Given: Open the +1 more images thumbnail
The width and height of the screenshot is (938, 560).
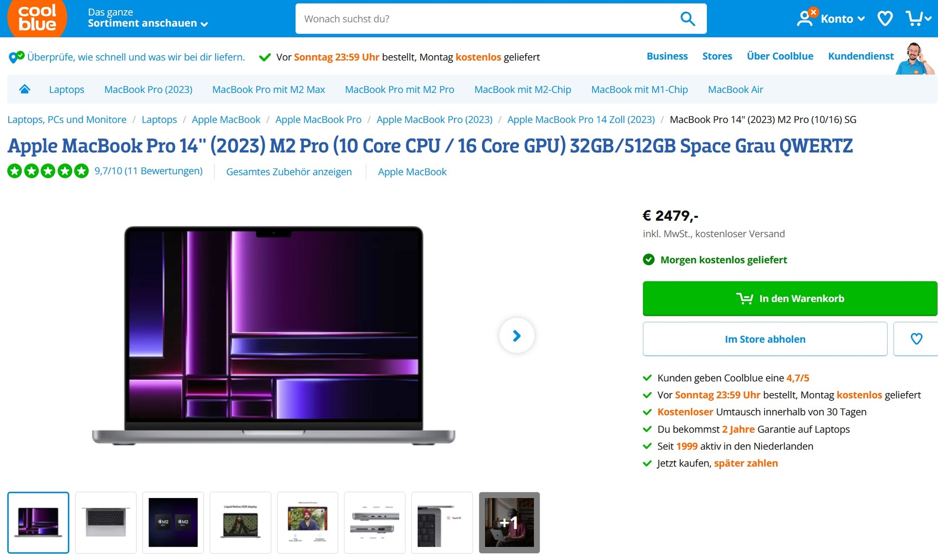Looking at the screenshot, I should (x=509, y=522).
